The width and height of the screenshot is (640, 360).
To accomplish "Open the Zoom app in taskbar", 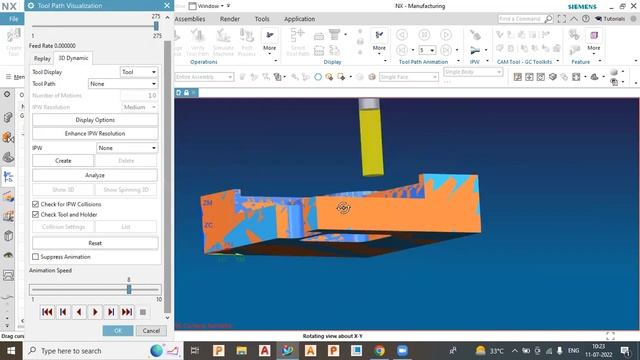I will (x=402, y=351).
